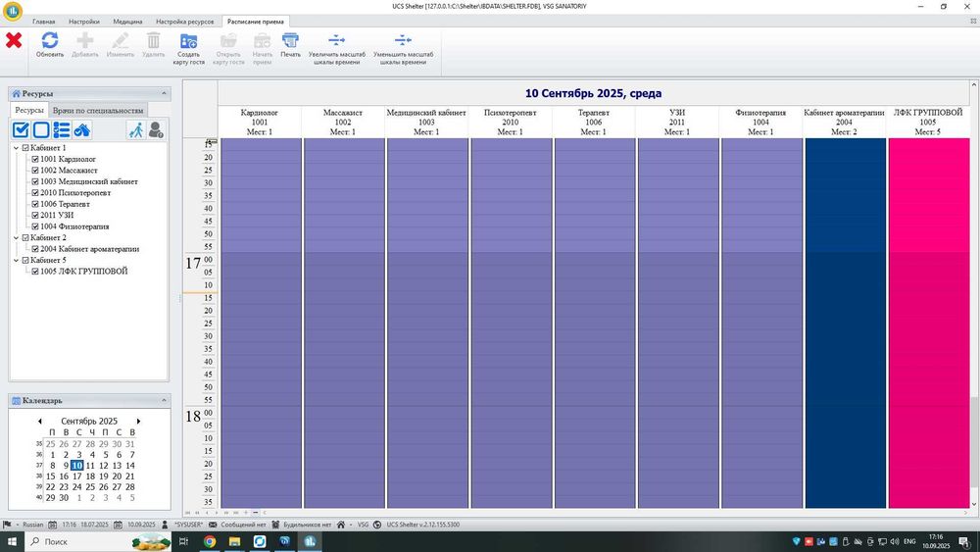Click the red X close toolbar icon
This screenshot has height=552, width=980.
click(14, 40)
